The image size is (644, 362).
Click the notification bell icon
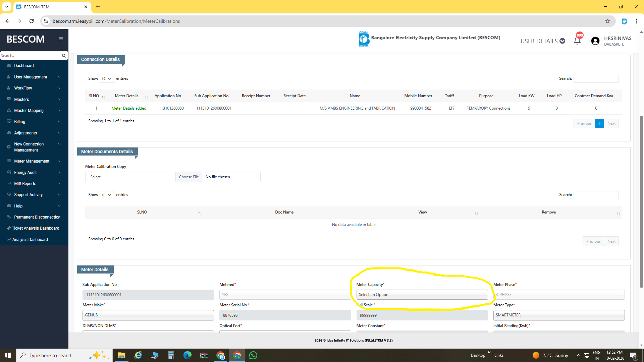(577, 41)
